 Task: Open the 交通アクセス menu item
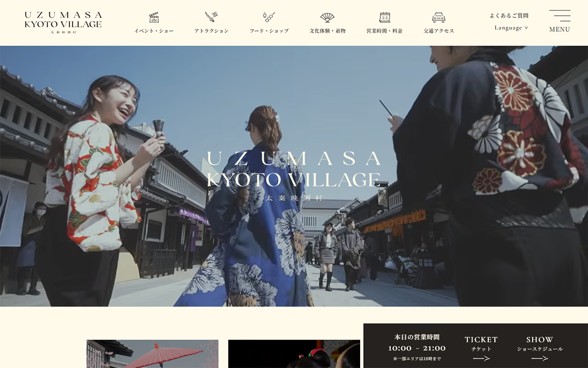click(439, 31)
